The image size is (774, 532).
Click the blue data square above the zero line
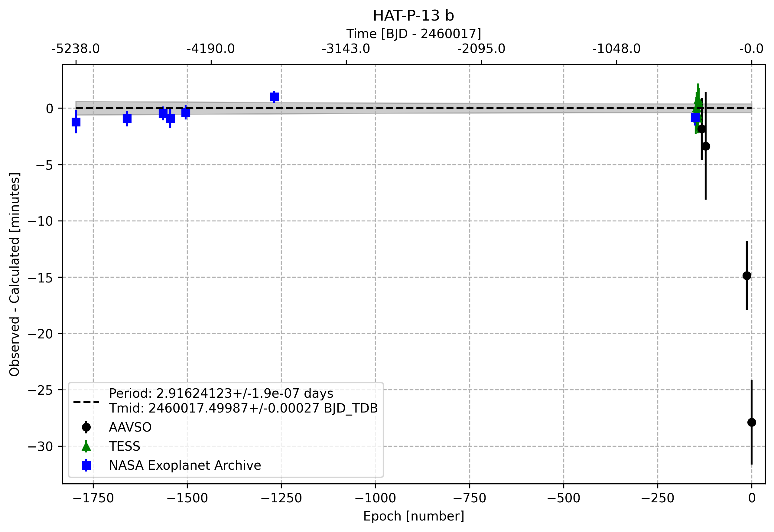(x=274, y=97)
